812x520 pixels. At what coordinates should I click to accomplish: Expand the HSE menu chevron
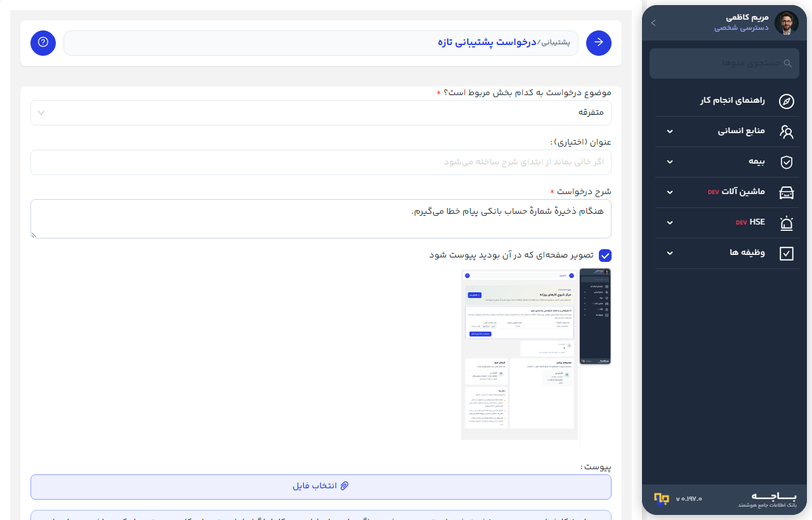(670, 223)
